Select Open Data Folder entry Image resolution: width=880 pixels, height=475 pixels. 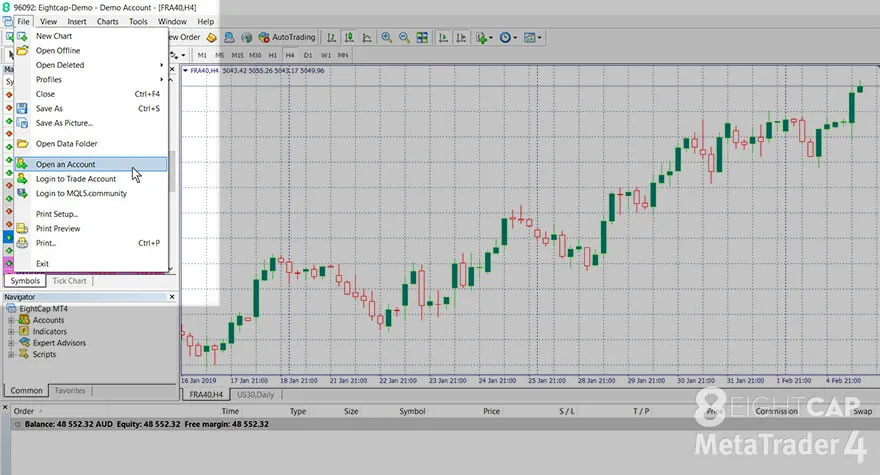(x=91, y=144)
